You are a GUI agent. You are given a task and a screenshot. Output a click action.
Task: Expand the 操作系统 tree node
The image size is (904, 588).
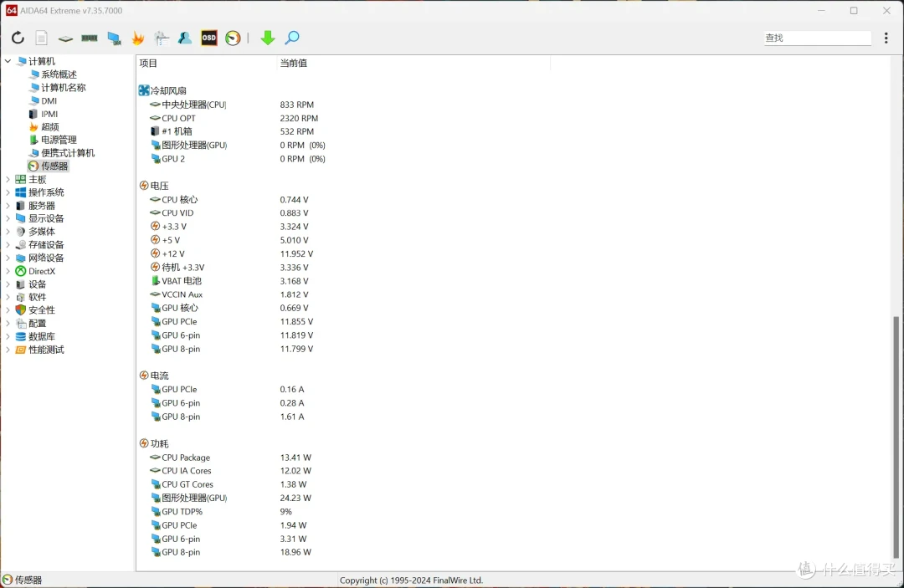pos(8,192)
